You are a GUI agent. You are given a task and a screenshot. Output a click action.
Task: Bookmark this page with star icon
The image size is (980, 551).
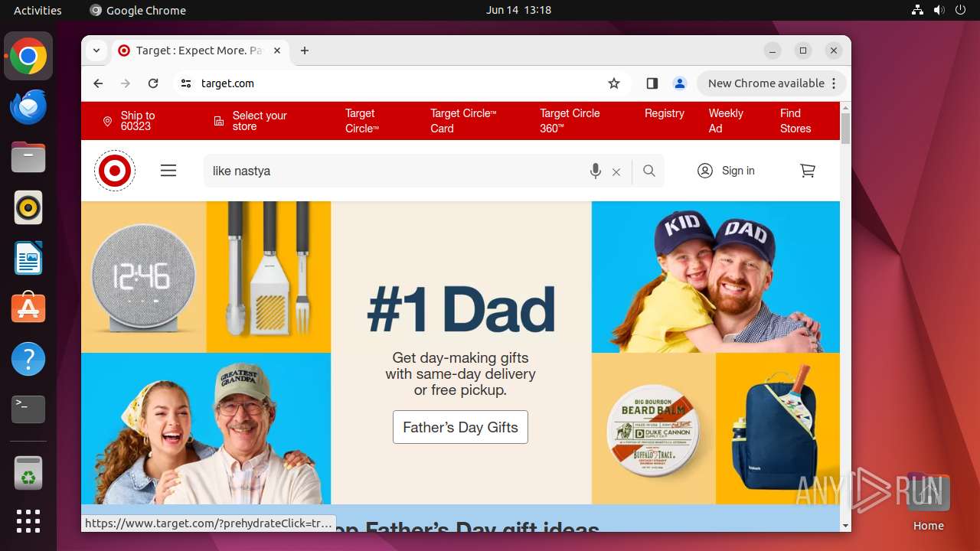pyautogui.click(x=614, y=83)
